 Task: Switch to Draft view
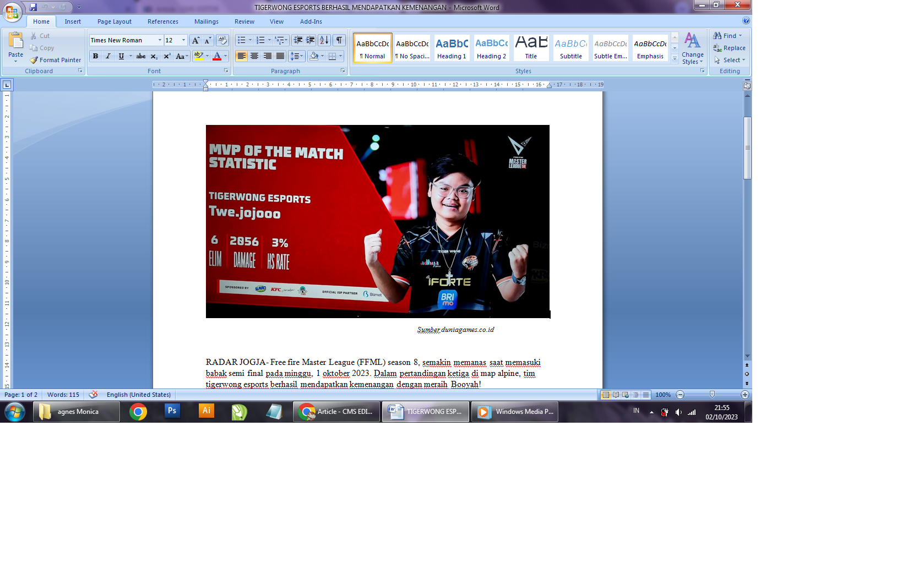click(x=646, y=395)
